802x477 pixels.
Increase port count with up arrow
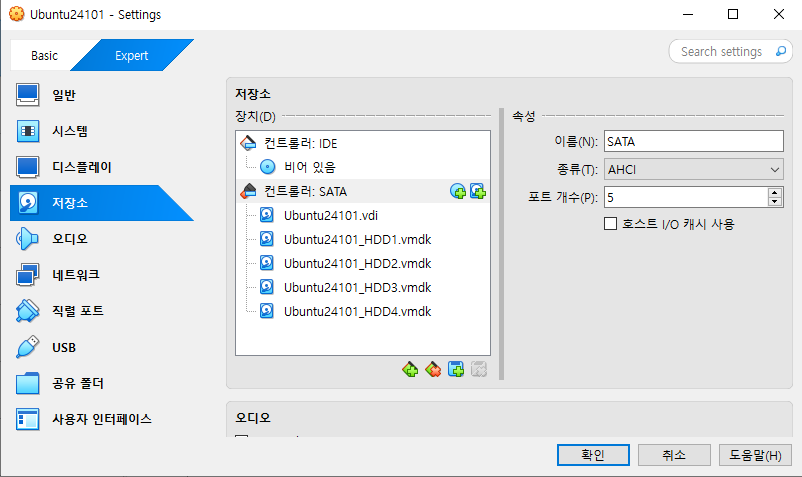click(775, 193)
